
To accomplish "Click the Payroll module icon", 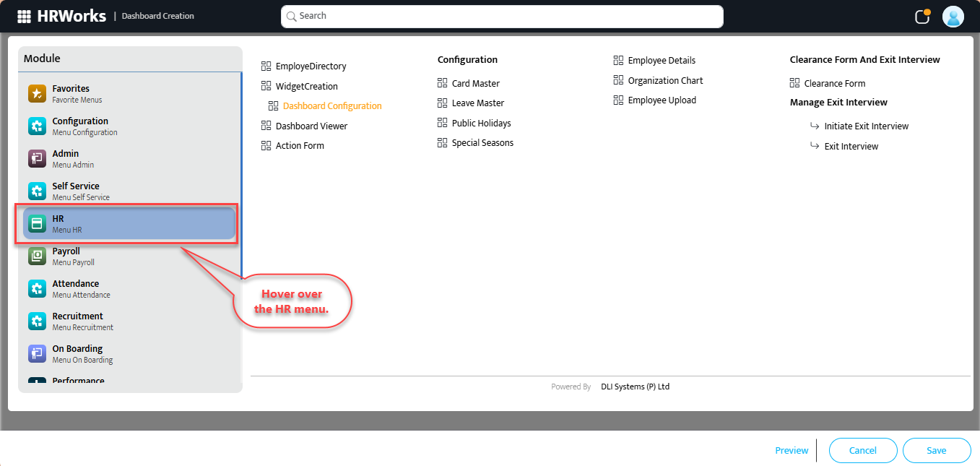I will pos(37,256).
